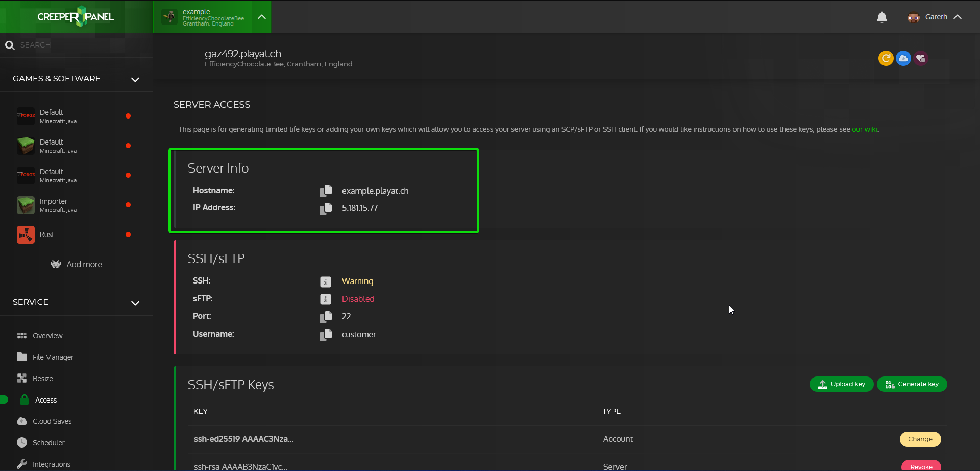Screen dimensions: 980x471
Task: Click the Generate key button
Action: 912,384
